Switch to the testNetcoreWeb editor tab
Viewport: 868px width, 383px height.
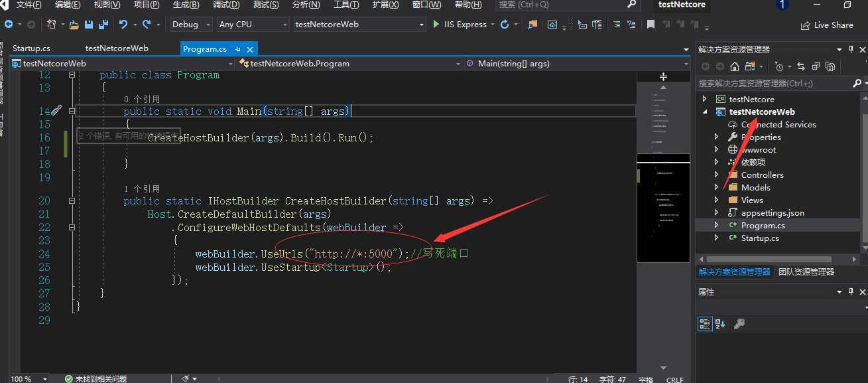coord(117,48)
